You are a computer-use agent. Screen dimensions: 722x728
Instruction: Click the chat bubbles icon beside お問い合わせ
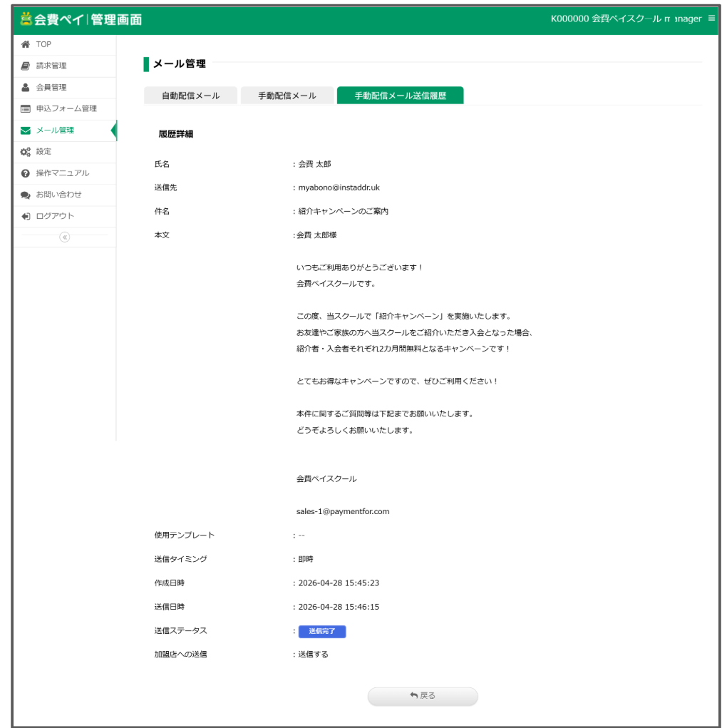point(26,195)
